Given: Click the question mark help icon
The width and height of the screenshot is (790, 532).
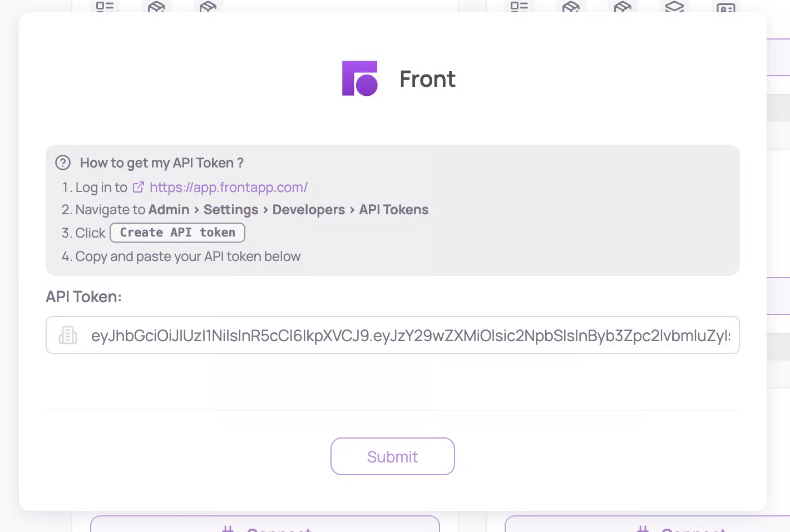Looking at the screenshot, I should click(x=63, y=162).
